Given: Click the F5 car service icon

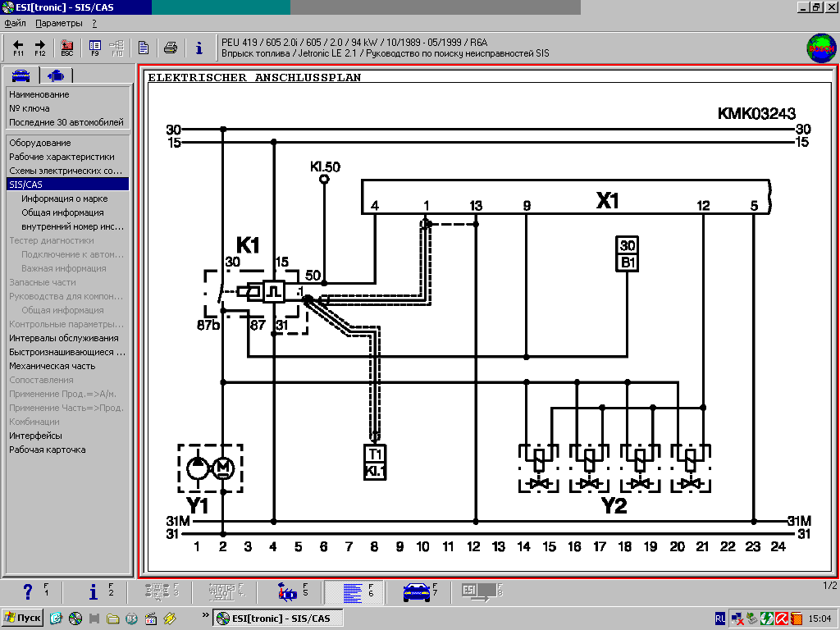Looking at the screenshot, I should point(287,592).
